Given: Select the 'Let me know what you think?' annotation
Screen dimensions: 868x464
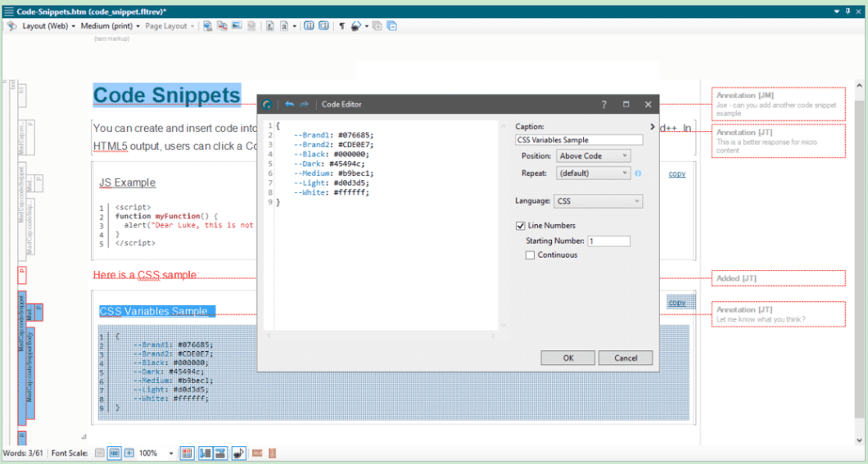Looking at the screenshot, I should click(x=778, y=314).
